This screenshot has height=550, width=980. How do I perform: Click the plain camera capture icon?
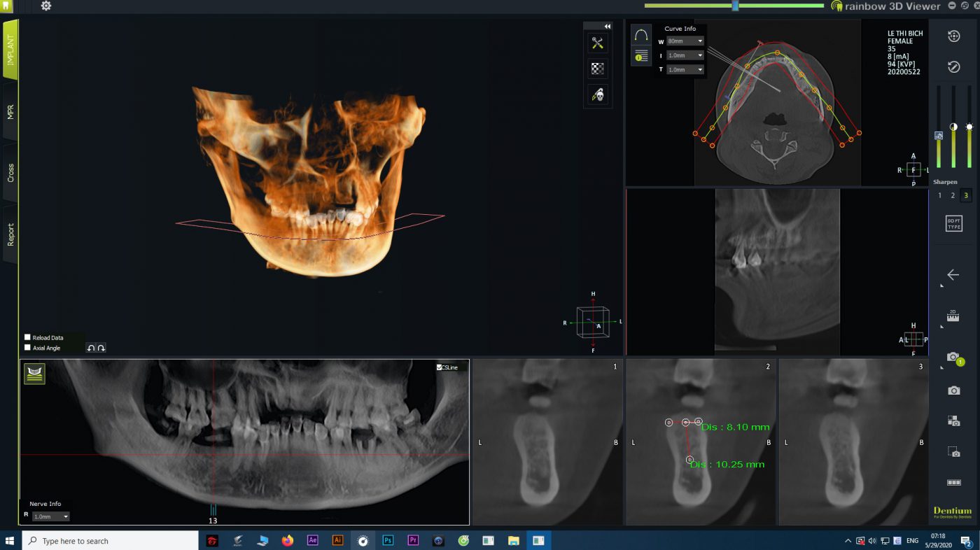953,390
